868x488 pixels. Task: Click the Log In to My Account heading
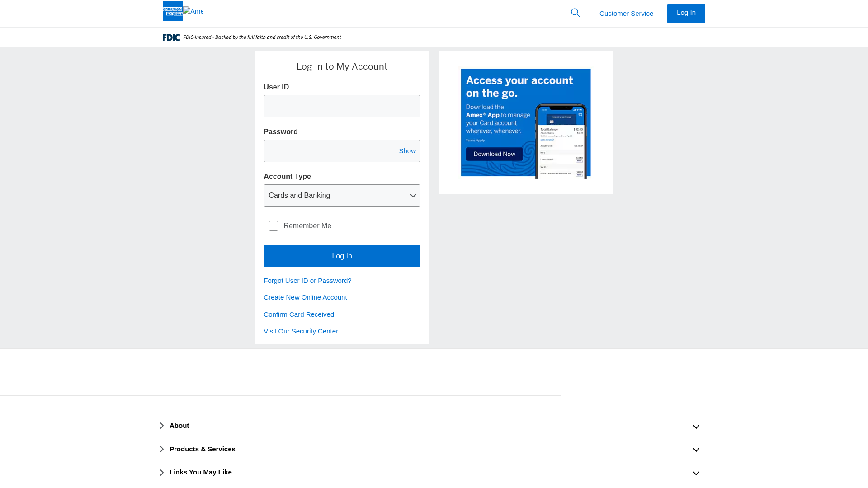point(342,66)
